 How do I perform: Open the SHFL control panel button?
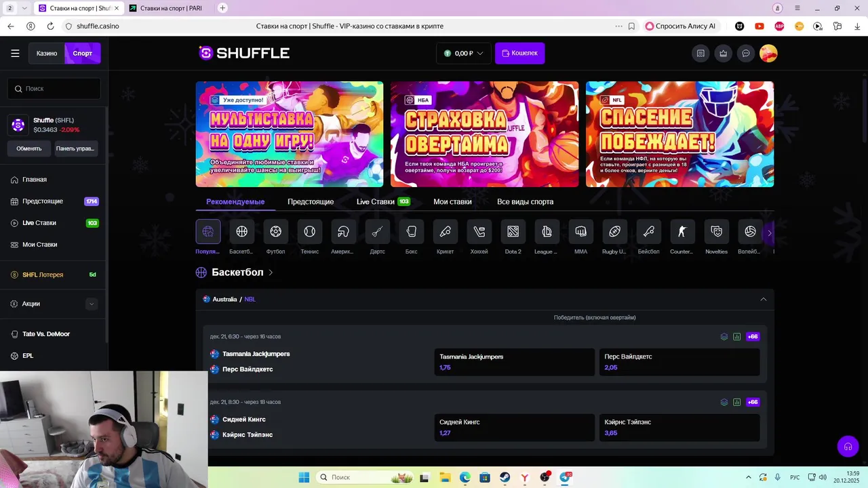(x=75, y=148)
